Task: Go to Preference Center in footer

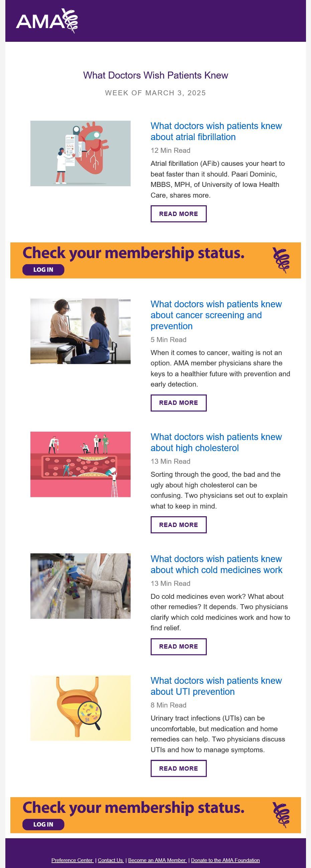Action: (72, 860)
